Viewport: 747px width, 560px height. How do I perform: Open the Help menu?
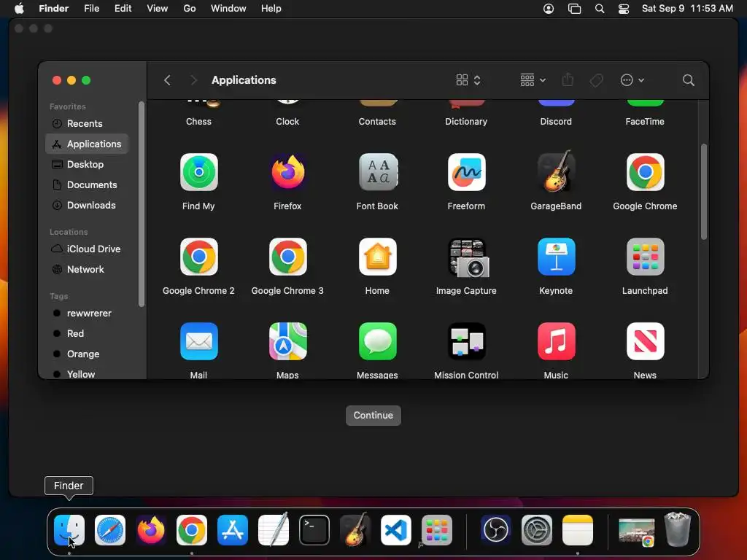pyautogui.click(x=271, y=9)
